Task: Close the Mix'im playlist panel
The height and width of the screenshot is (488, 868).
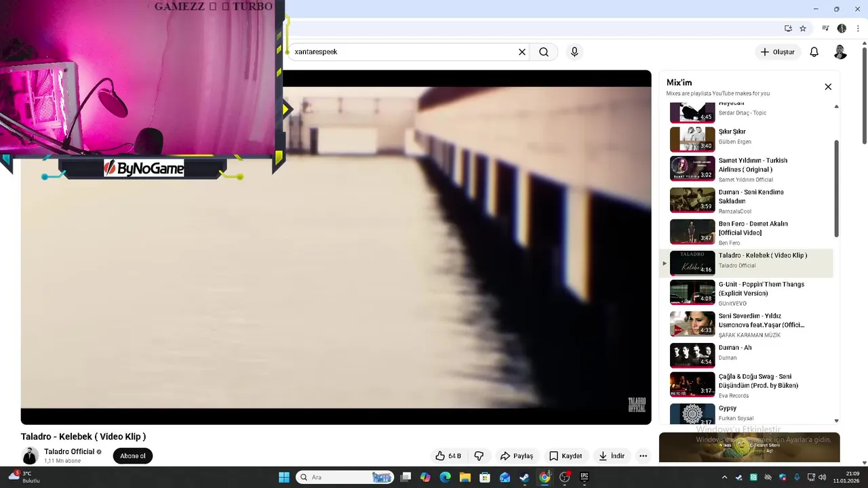Action: pyautogui.click(x=828, y=87)
